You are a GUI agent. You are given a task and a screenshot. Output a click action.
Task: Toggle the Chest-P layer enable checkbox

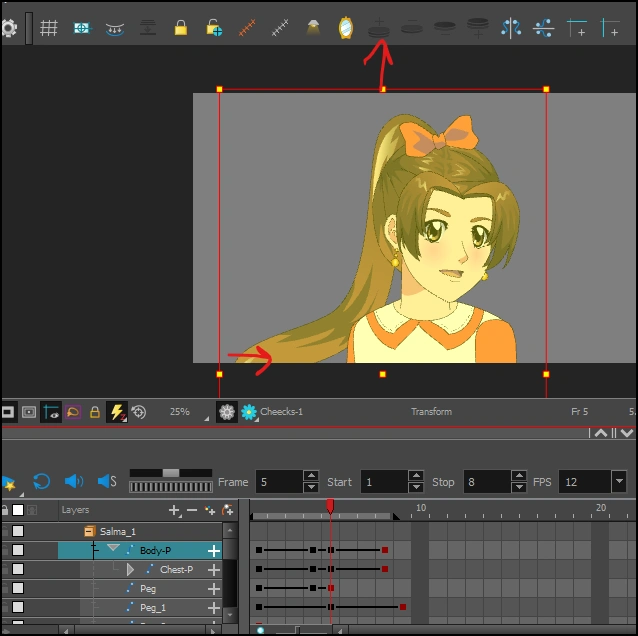pos(18,569)
